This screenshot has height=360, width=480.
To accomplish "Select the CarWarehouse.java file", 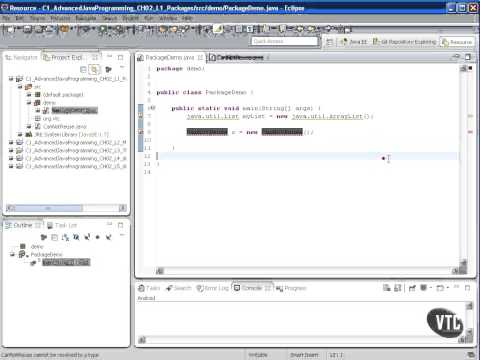I will [x=61, y=127].
